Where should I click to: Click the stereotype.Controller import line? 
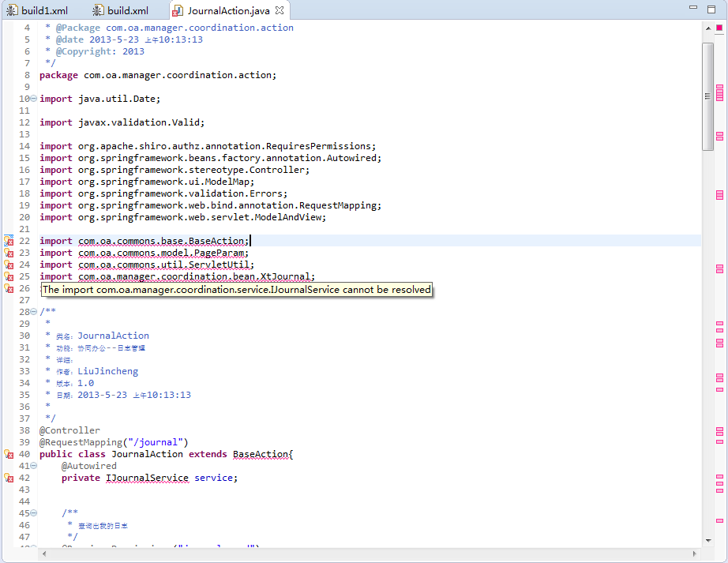click(x=174, y=170)
